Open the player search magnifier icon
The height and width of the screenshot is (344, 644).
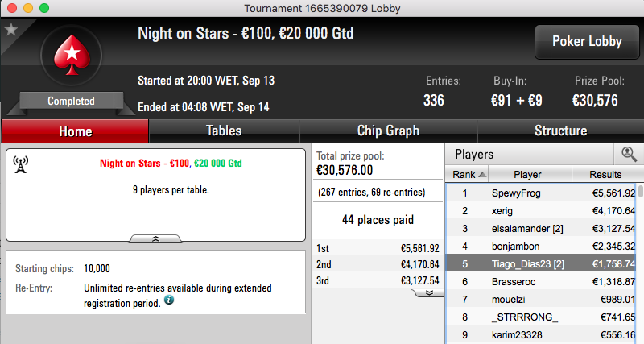(x=629, y=155)
